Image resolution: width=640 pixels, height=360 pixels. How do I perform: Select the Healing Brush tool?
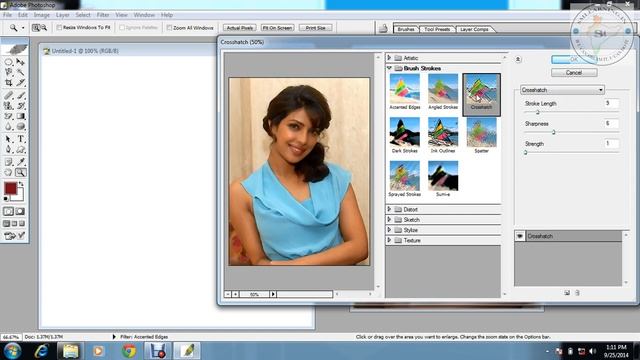(9, 96)
